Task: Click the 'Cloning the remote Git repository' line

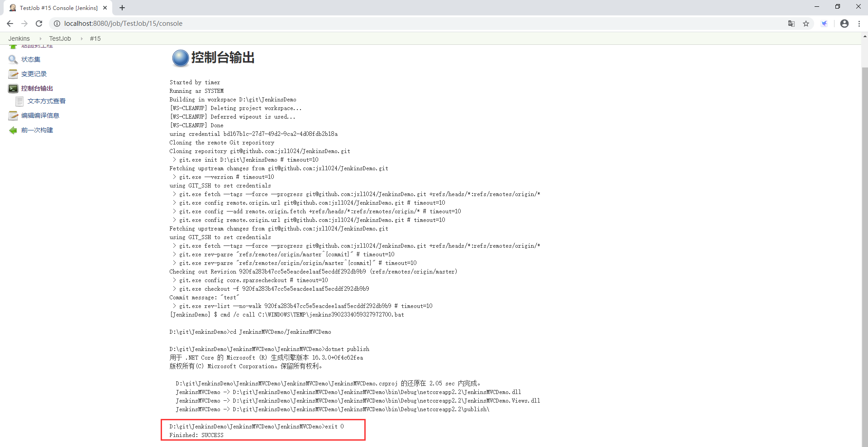Action: pos(222,143)
